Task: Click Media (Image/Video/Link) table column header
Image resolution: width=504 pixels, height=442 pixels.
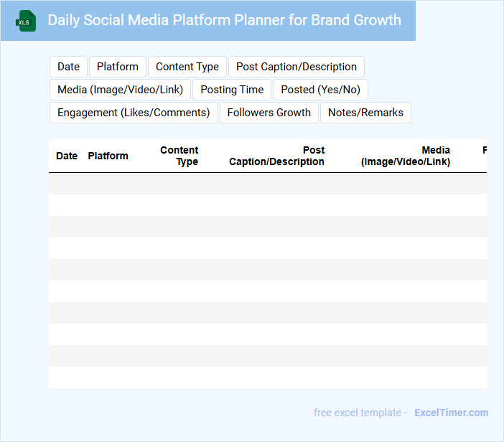Action: [406, 156]
